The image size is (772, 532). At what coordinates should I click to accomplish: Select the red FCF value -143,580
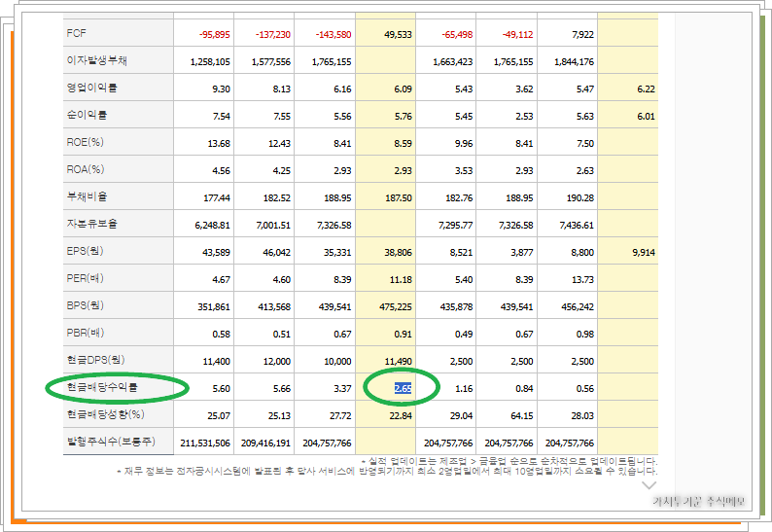pyautogui.click(x=333, y=34)
